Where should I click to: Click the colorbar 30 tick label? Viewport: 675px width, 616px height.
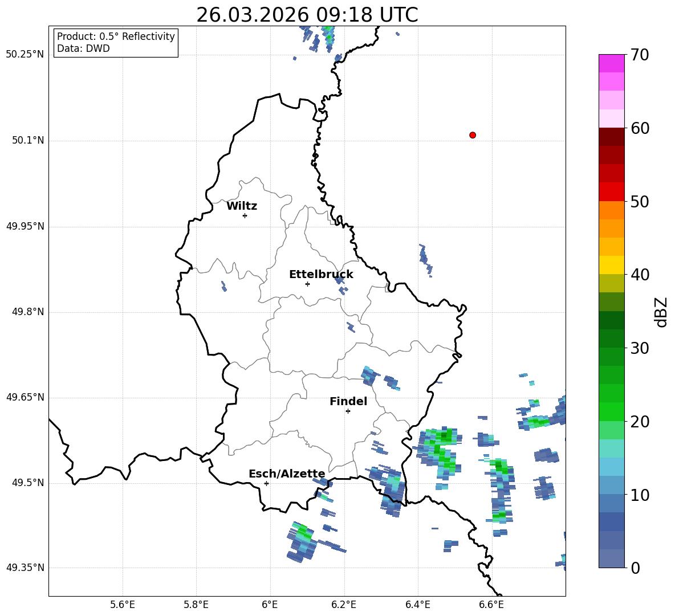640,348
